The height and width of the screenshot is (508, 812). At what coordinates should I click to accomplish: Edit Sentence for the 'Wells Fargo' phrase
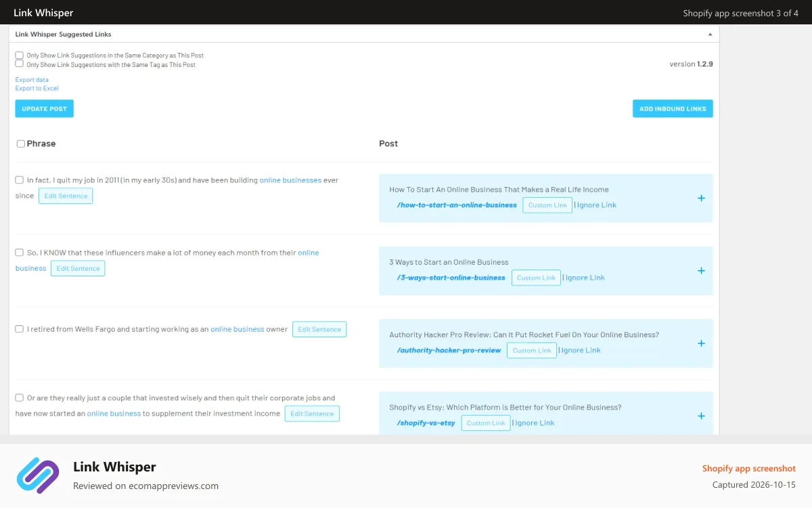[x=319, y=329]
